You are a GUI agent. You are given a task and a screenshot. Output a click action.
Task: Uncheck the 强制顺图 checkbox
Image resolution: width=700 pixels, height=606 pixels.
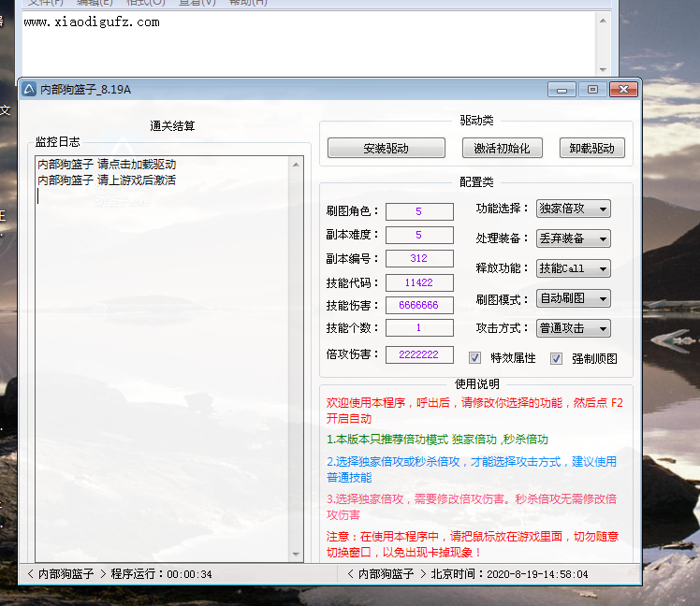(556, 358)
